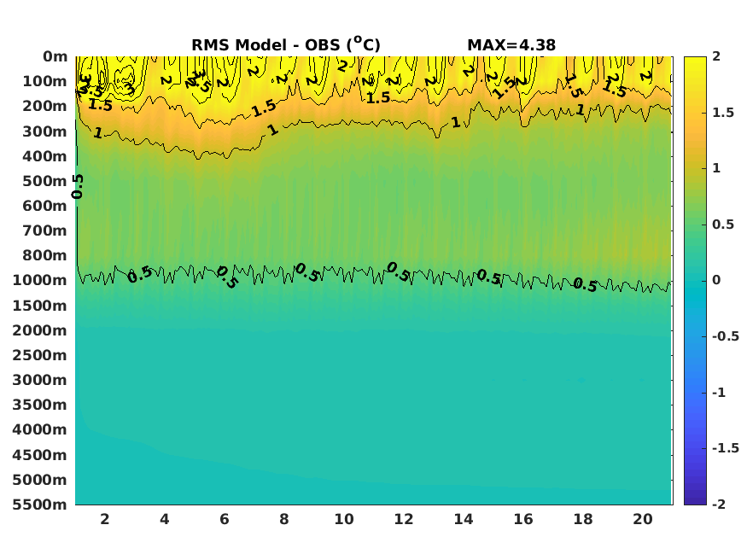Click the colorbar tick label '-2'

tap(719, 504)
